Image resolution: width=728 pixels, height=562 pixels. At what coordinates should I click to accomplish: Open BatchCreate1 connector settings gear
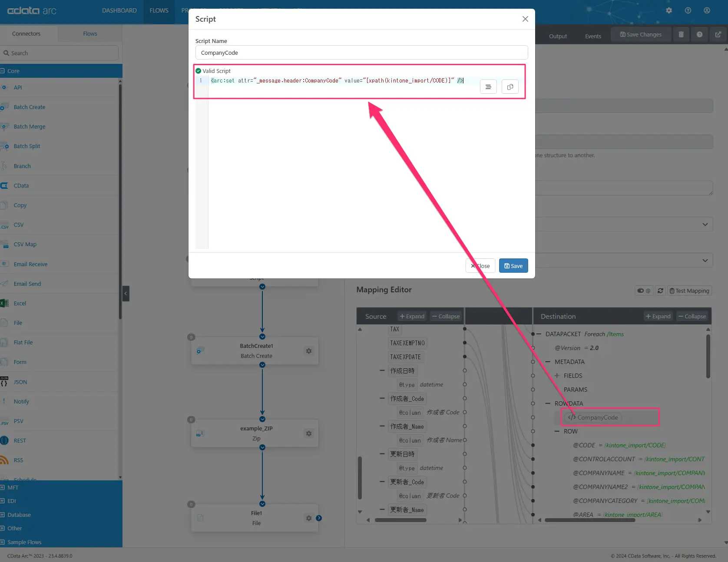pyautogui.click(x=309, y=351)
